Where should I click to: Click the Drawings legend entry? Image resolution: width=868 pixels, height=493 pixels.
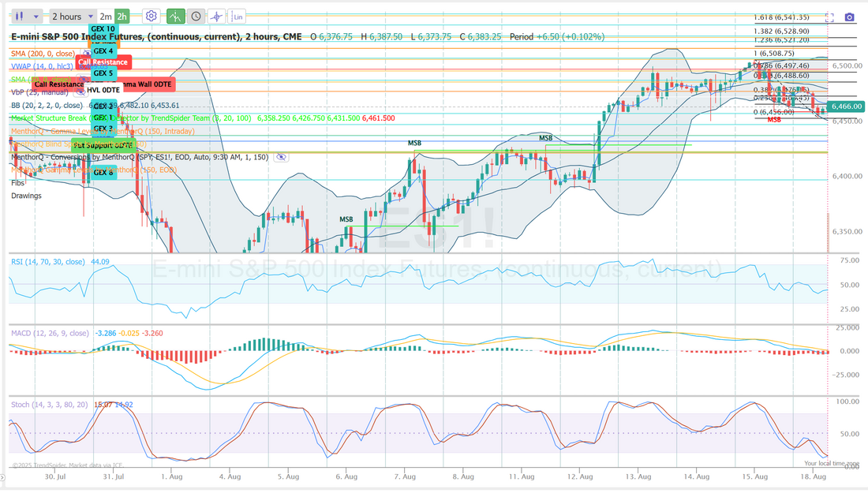[26, 196]
